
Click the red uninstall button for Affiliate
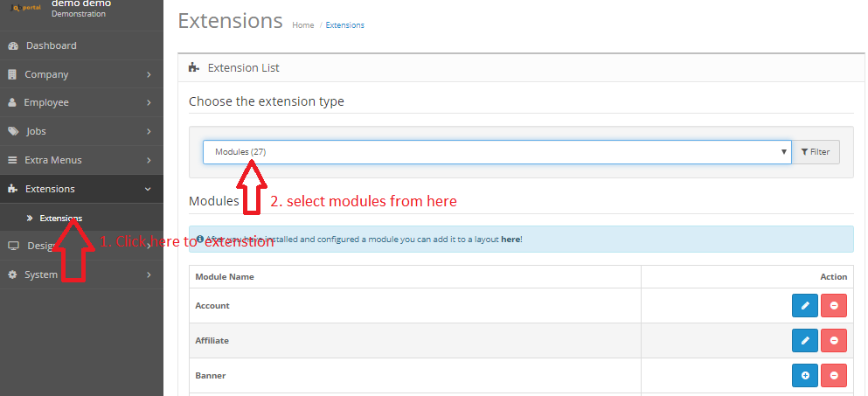point(834,341)
